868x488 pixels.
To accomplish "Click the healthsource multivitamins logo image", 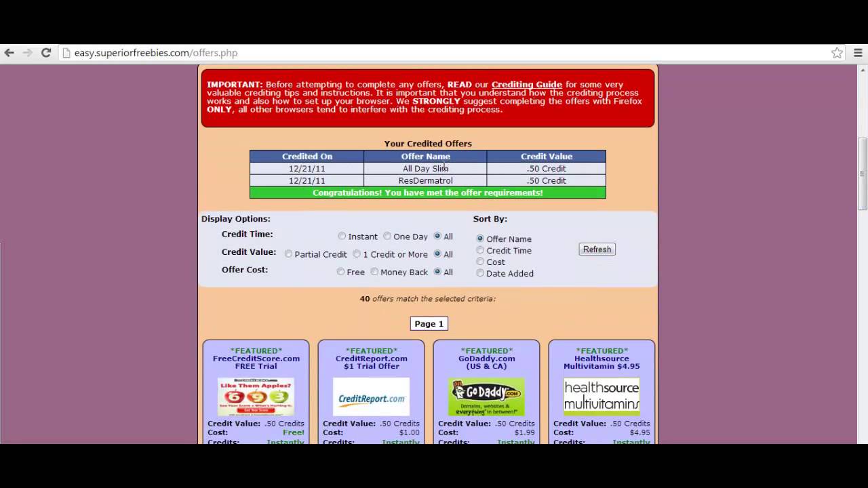I will [601, 396].
